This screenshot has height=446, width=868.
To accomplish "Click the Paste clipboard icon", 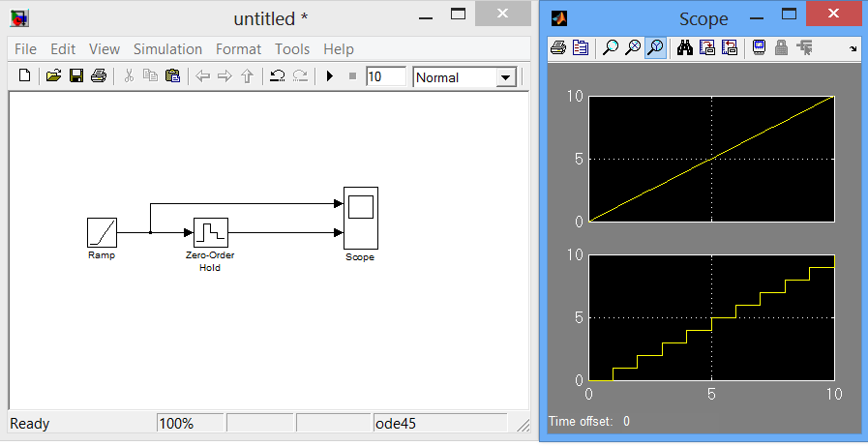I will click(x=172, y=75).
